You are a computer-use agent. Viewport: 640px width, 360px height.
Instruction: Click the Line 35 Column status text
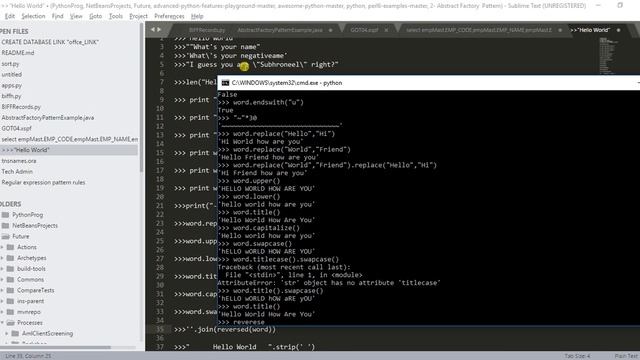(x=29, y=356)
